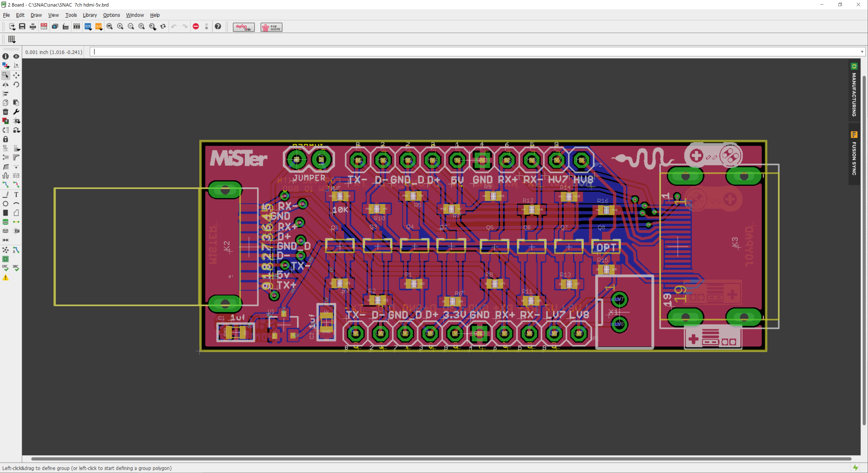Select the Polygon tool
Screen dimensions: 868x473
tap(16, 213)
